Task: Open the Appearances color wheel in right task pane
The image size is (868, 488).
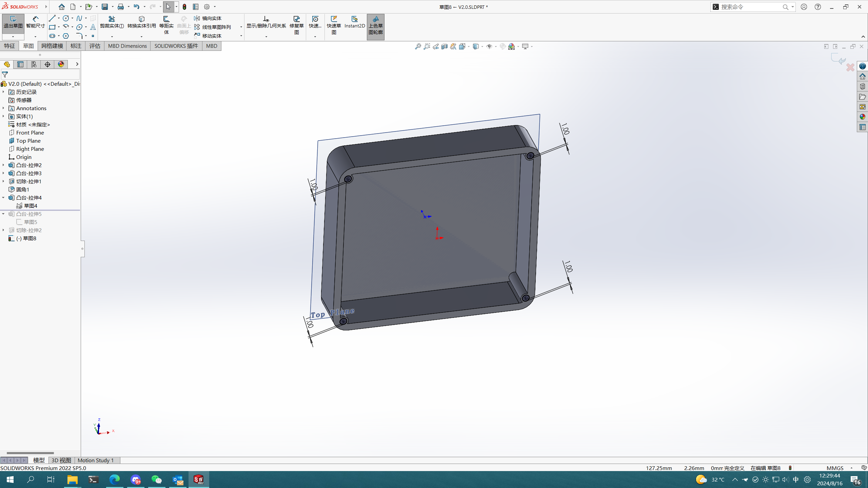Action: point(862,117)
